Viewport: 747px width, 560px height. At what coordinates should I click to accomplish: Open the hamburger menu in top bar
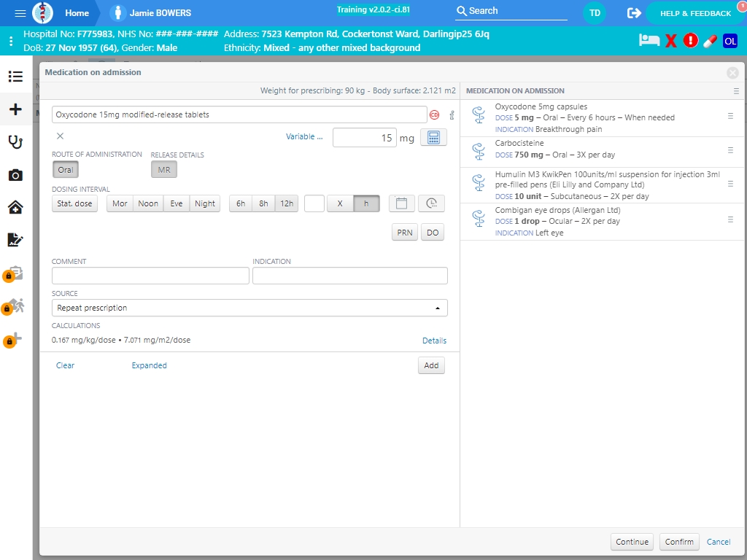coord(20,13)
